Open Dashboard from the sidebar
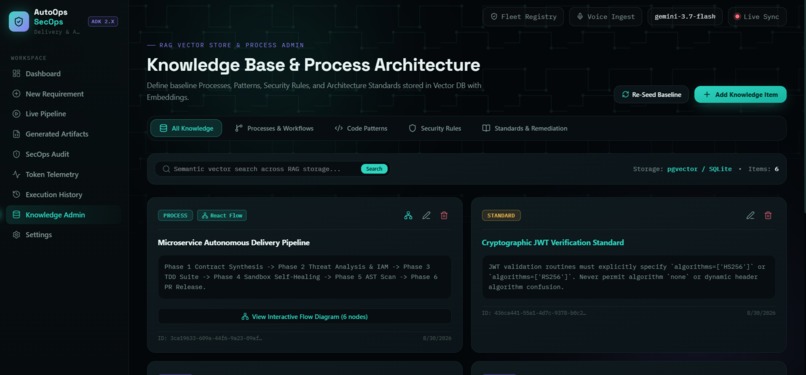This screenshot has width=806, height=375. tap(63, 73)
